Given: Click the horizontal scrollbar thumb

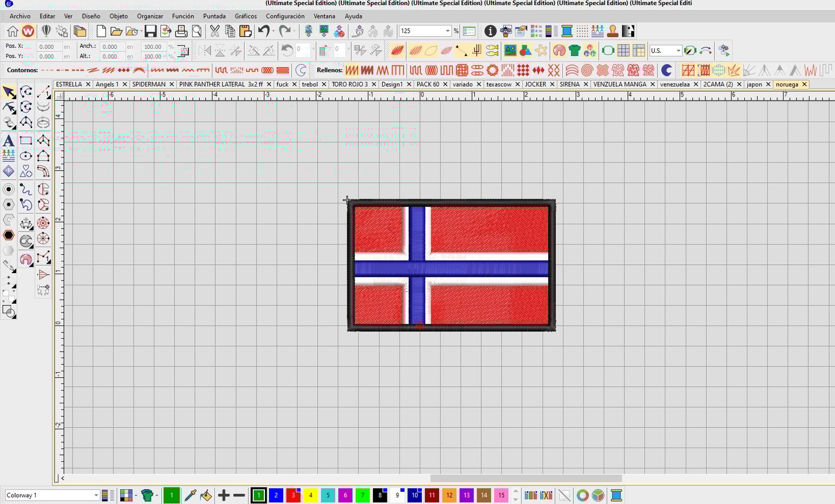Looking at the screenshot, I should tap(526, 478).
